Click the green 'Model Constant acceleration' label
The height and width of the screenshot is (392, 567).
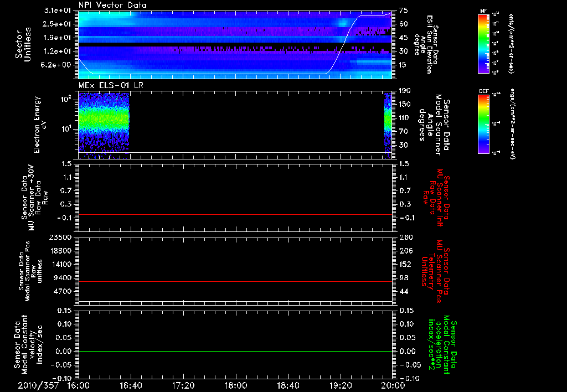[442, 345]
